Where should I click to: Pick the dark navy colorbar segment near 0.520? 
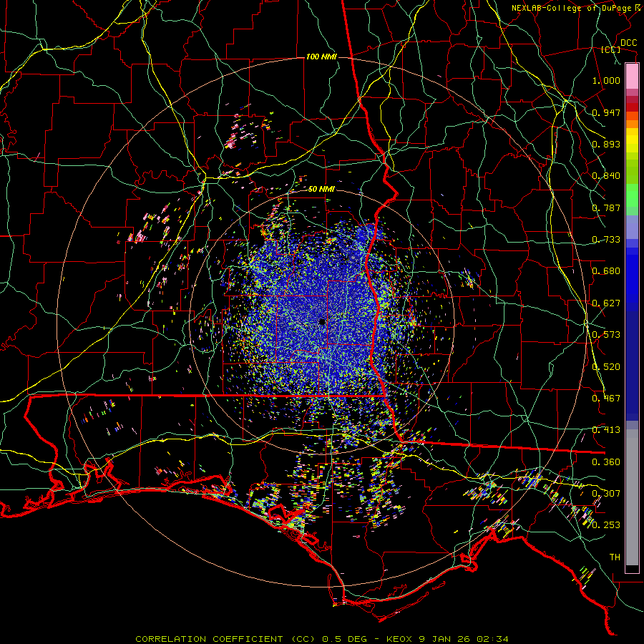(632, 361)
